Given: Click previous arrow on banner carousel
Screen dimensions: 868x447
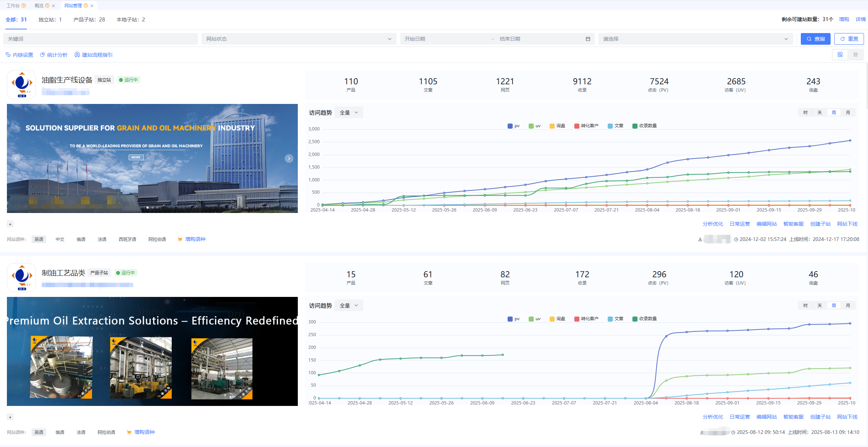Looking at the screenshot, I should [x=16, y=158].
